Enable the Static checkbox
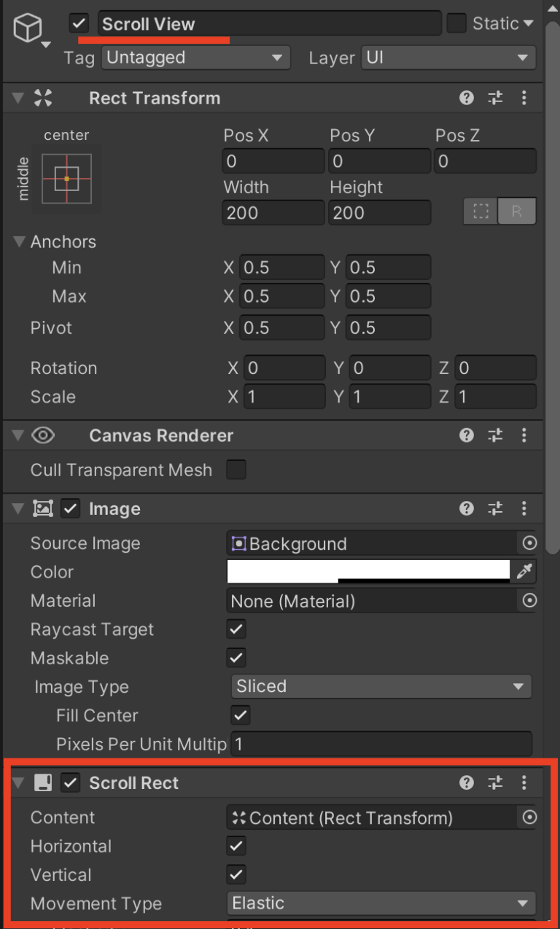Viewport: 560px width, 929px height. (456, 23)
